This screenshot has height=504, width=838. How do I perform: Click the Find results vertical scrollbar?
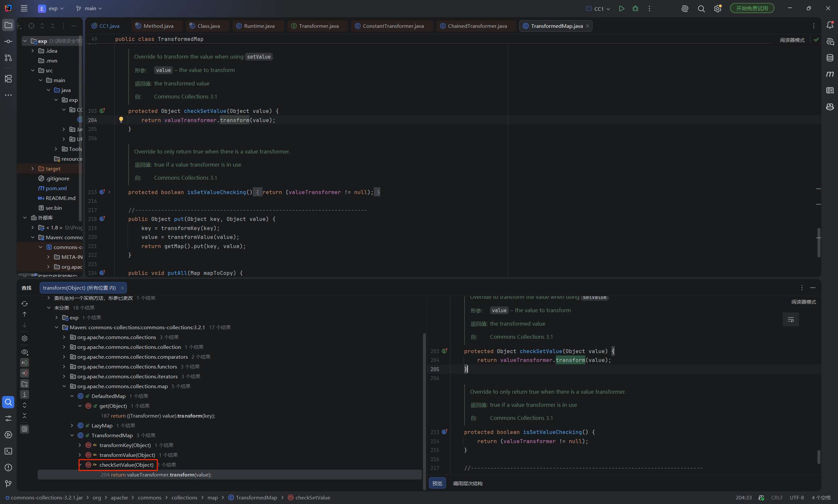(424, 411)
